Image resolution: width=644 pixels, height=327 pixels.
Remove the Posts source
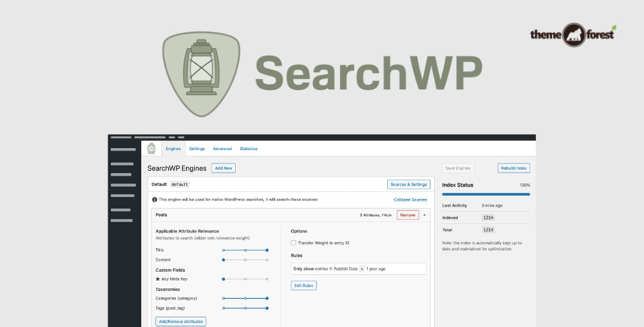point(408,215)
